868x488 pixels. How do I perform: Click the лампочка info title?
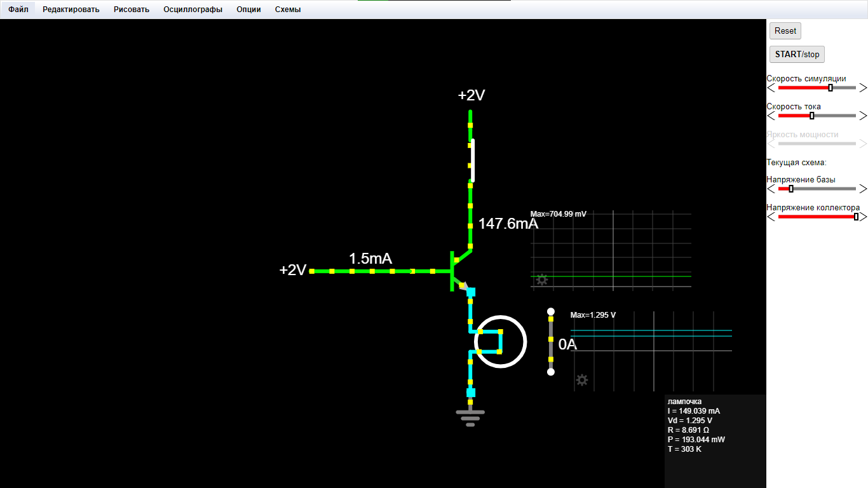point(685,402)
